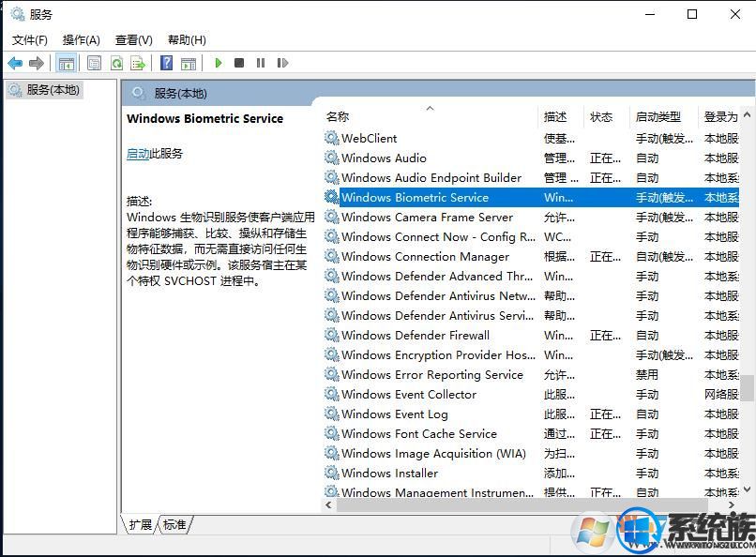
Task: Select the Windows Biometric Service row
Action: (x=531, y=198)
